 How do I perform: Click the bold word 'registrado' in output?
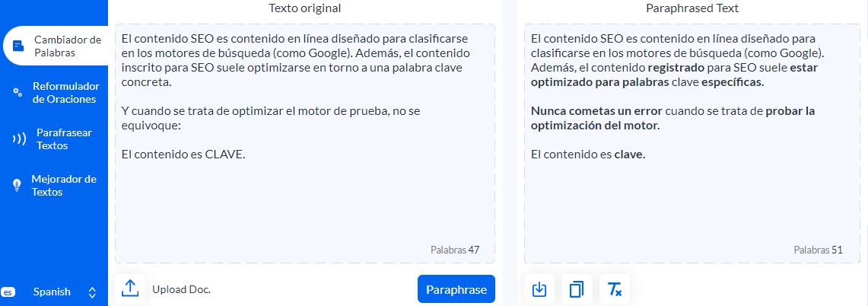point(674,69)
